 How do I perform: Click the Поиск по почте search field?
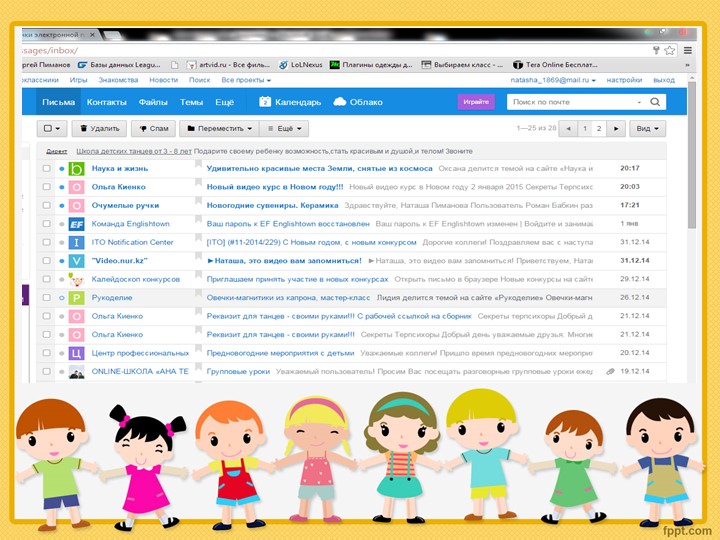click(x=570, y=102)
